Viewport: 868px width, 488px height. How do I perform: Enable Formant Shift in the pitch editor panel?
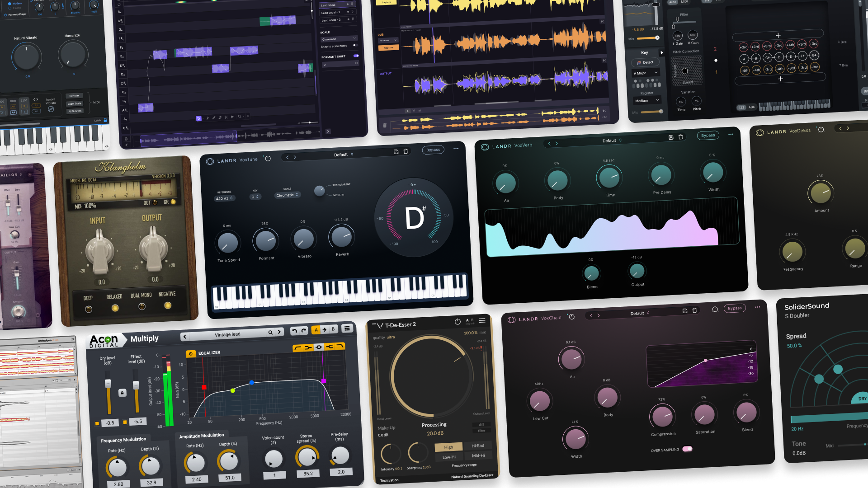click(355, 56)
